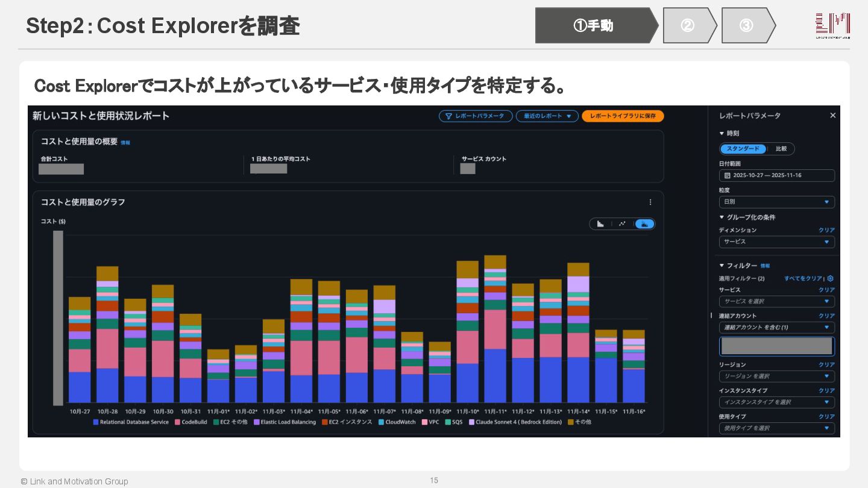868x488 pixels.
Task: Toggle CloudWatch legend entry
Action: pyautogui.click(x=397, y=422)
